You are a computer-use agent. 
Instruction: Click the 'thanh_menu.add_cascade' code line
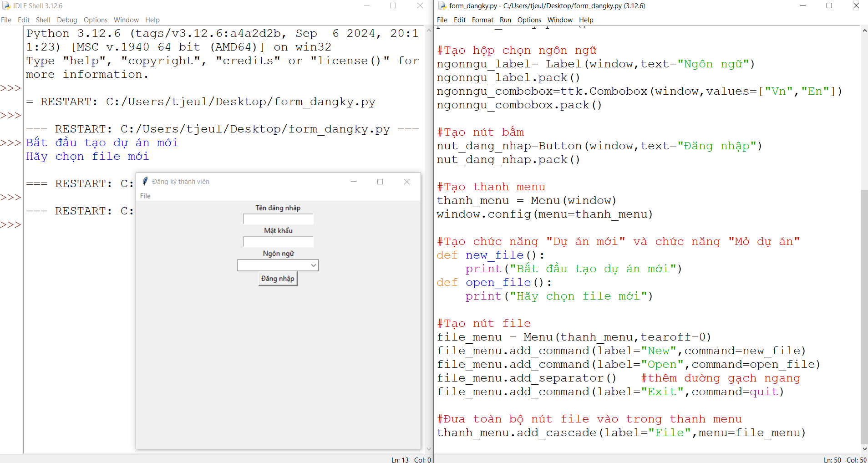coord(621,433)
